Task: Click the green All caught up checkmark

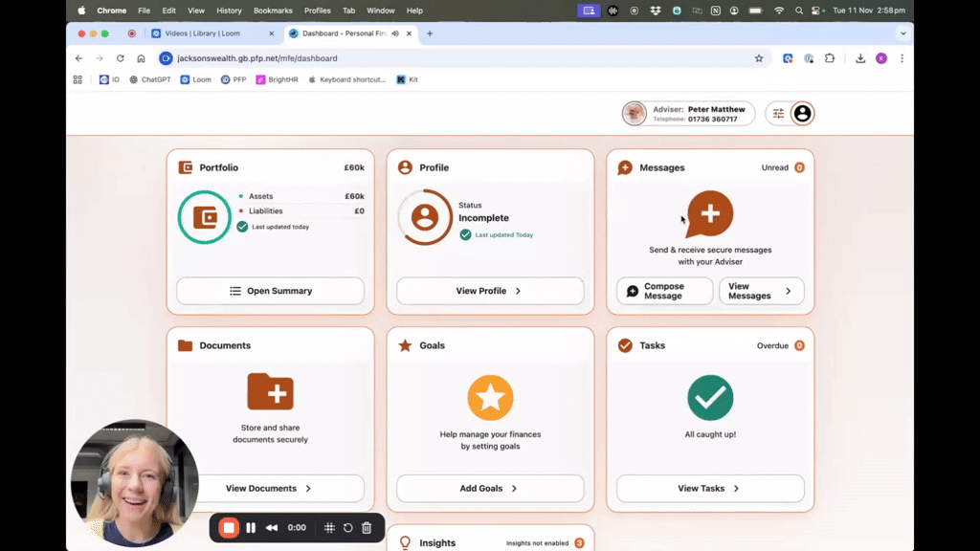Action: 710,398
